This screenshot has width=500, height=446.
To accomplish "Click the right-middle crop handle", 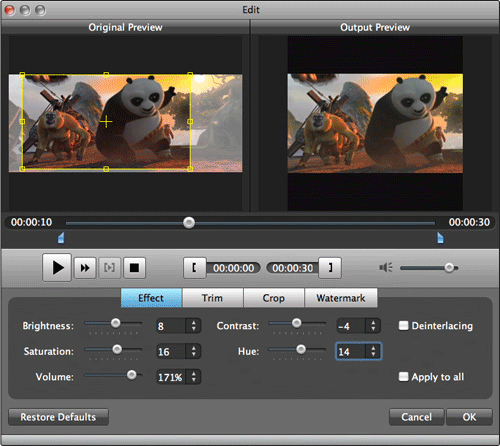I will [x=190, y=122].
